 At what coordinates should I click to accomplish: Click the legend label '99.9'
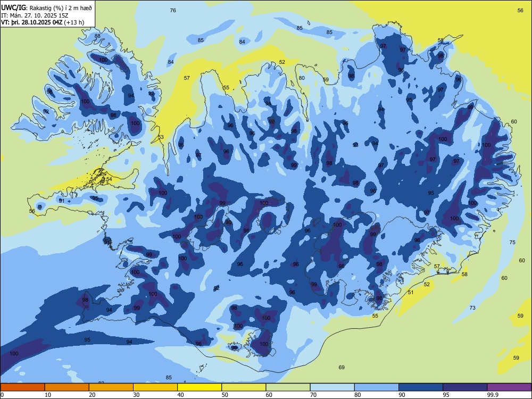(x=493, y=395)
